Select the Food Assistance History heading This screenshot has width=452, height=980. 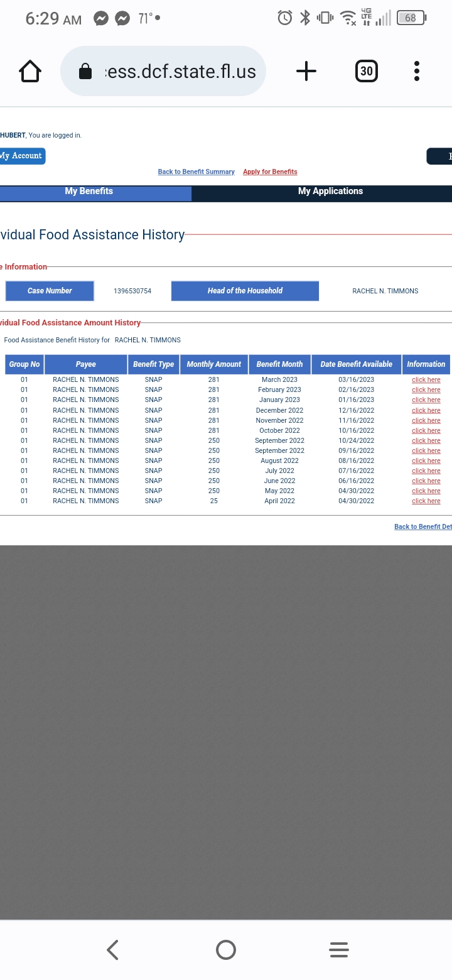(92, 235)
